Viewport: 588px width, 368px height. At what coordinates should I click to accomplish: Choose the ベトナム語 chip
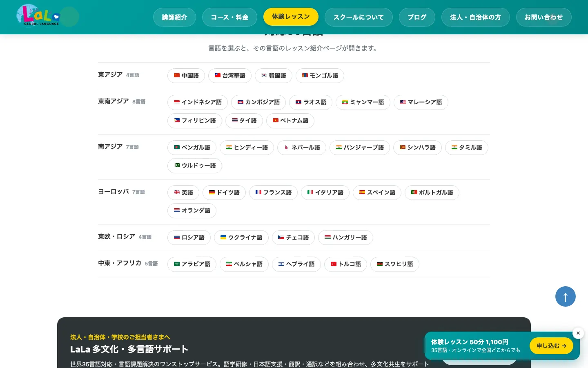click(x=290, y=121)
